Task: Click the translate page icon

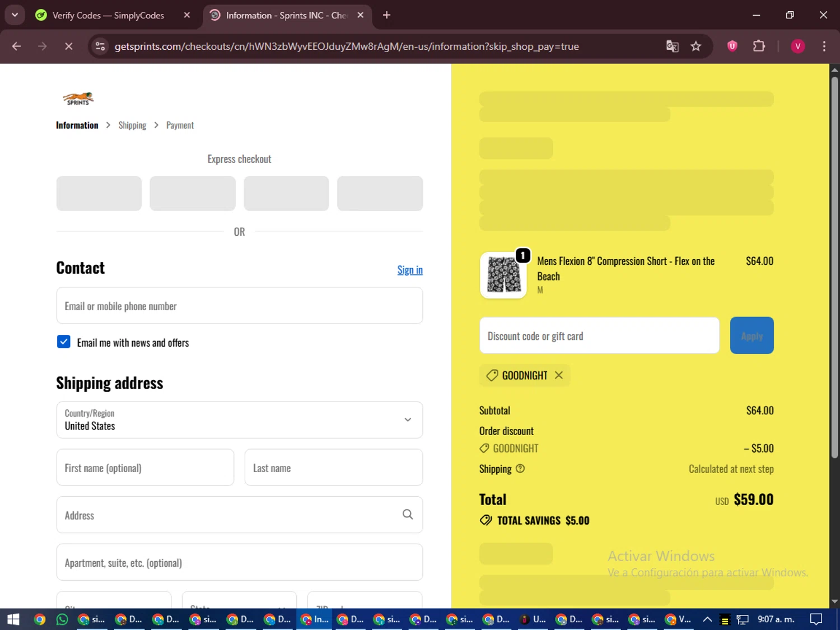Action: (672, 46)
